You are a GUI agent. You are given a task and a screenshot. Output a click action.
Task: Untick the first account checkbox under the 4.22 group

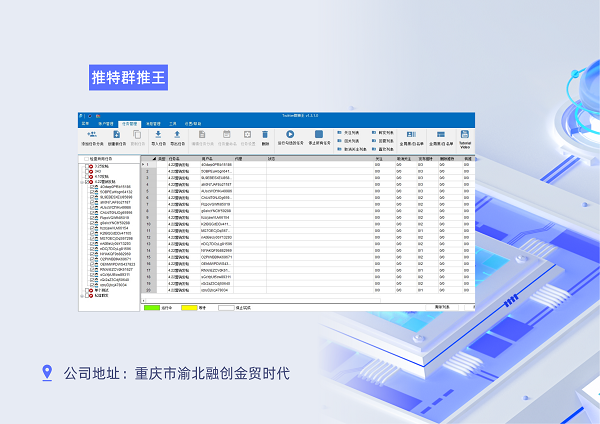92,187
